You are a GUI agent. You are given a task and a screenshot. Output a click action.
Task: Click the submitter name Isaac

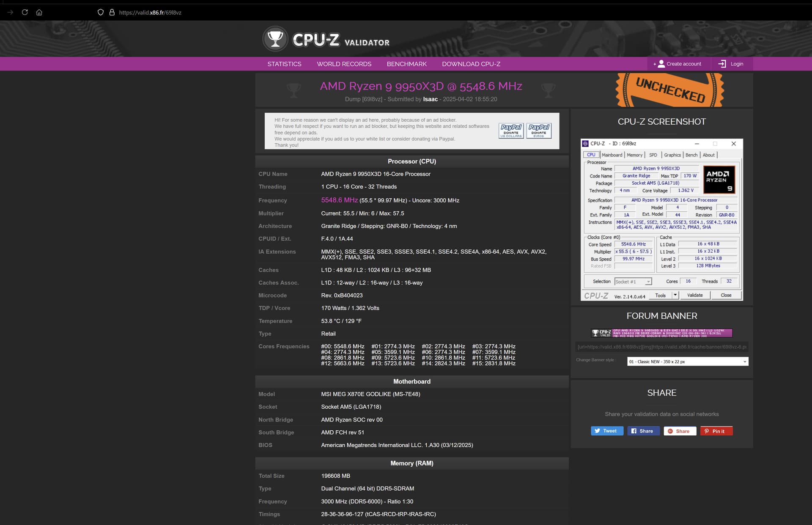point(430,99)
